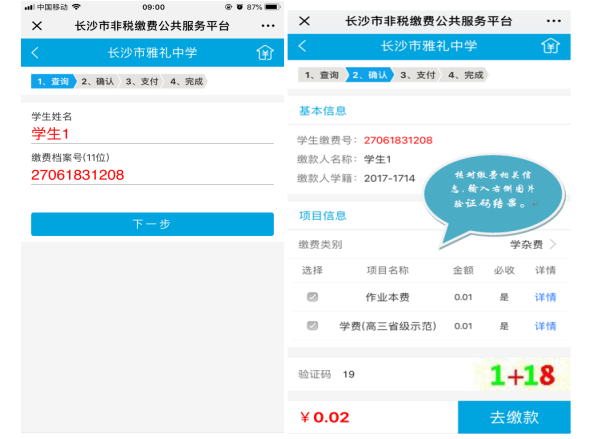
Task: Close the right page with the X icon
Action: tap(305, 21)
